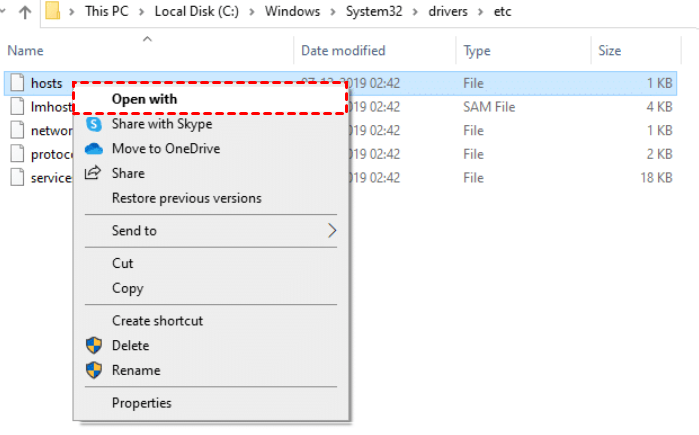The width and height of the screenshot is (699, 435).
Task: Sort files by Size column header
Action: point(609,50)
